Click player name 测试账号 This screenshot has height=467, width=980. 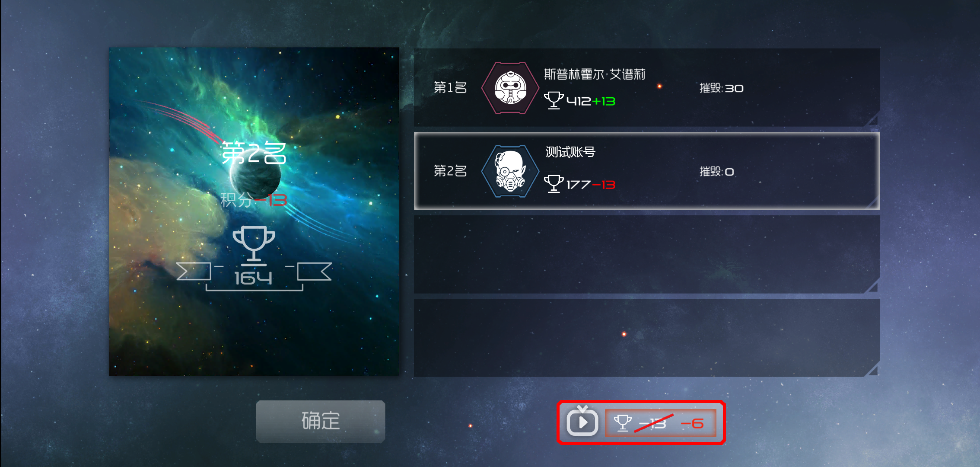click(x=570, y=152)
